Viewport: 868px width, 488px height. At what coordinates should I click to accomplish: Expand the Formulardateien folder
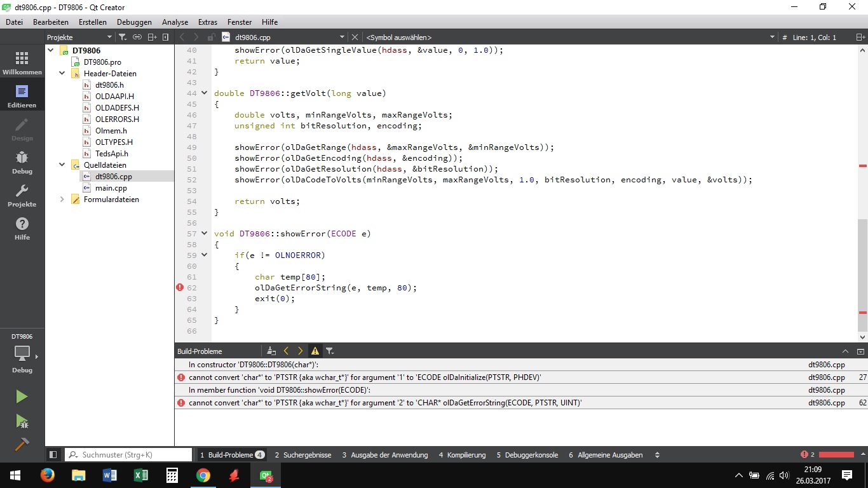(x=62, y=199)
